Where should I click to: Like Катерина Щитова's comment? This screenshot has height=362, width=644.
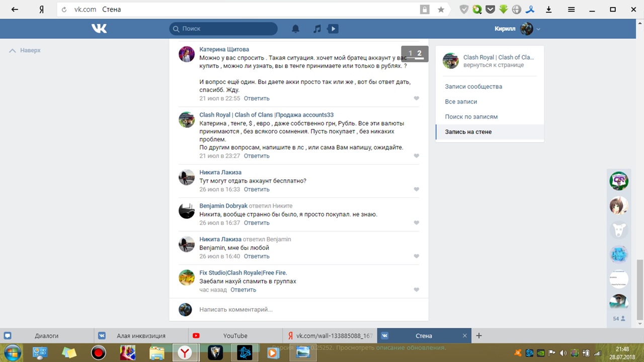tap(416, 99)
